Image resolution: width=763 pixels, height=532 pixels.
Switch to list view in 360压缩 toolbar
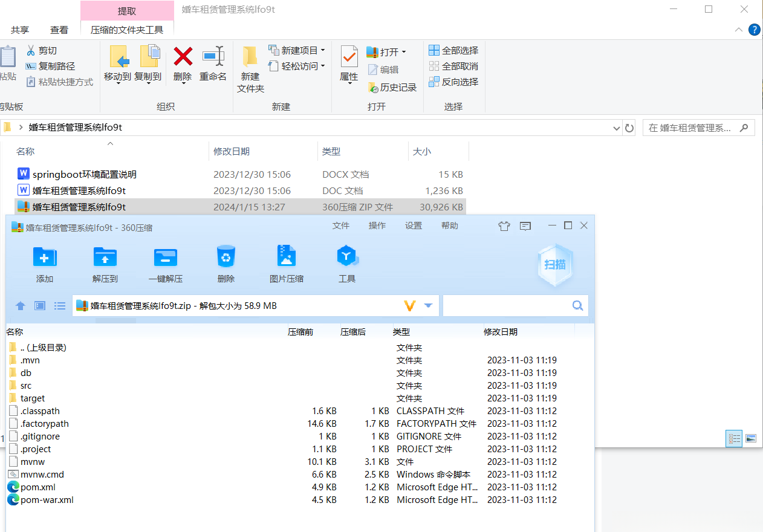(60, 306)
